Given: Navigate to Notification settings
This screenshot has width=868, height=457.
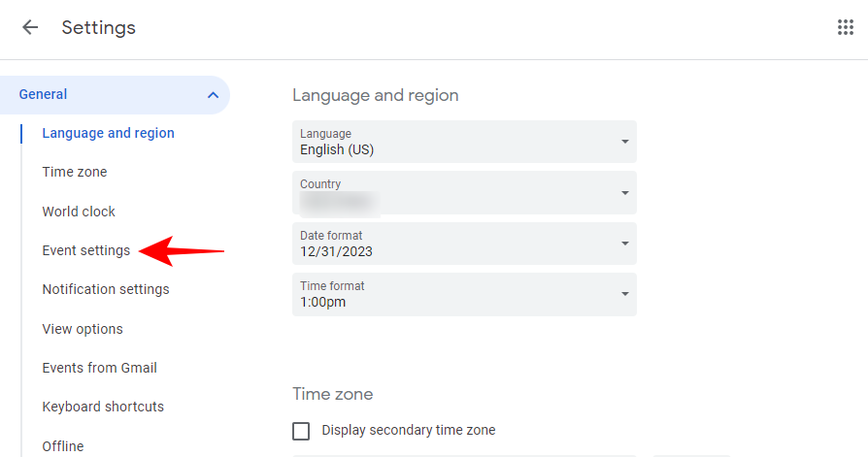Looking at the screenshot, I should (x=106, y=289).
